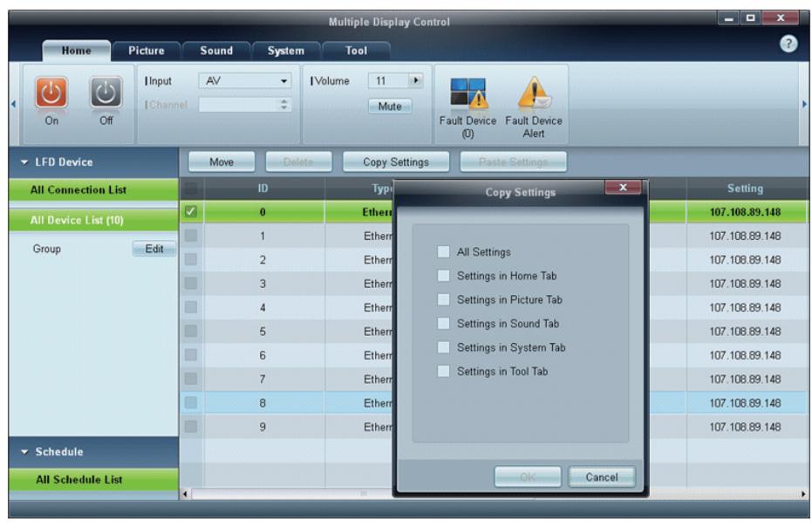Check the device with ID 8
Screen dimensions: 812x522
191,402
